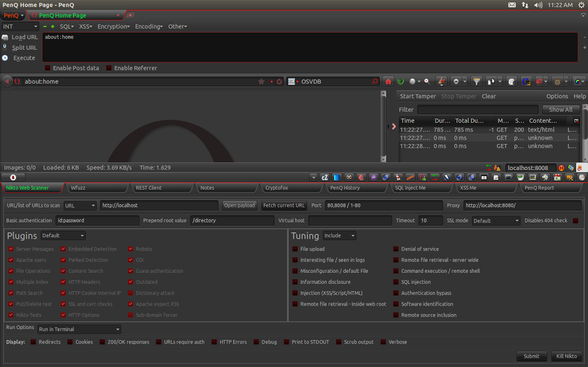Switch to the Cryptofox tab

tap(291, 188)
